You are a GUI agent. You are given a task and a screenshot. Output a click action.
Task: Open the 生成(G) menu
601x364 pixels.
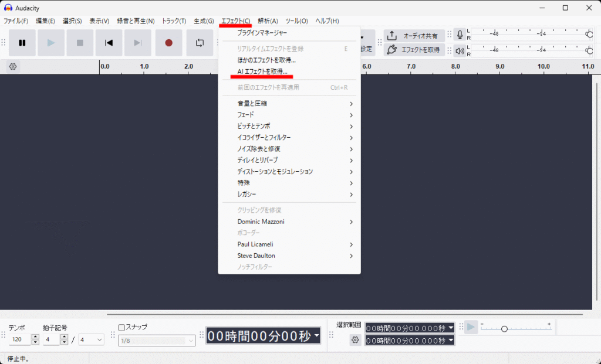point(204,21)
